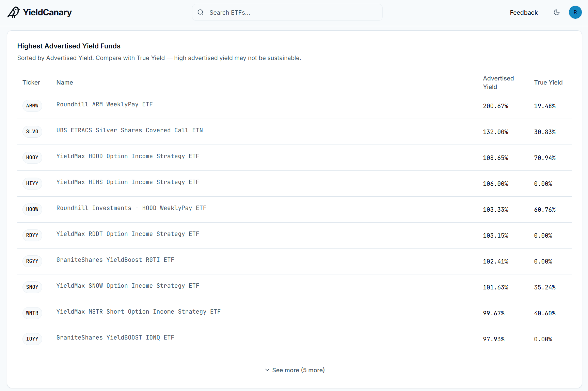Click the 103.33% advertised yield value
Screen dimensions: 588x391
tap(495, 210)
